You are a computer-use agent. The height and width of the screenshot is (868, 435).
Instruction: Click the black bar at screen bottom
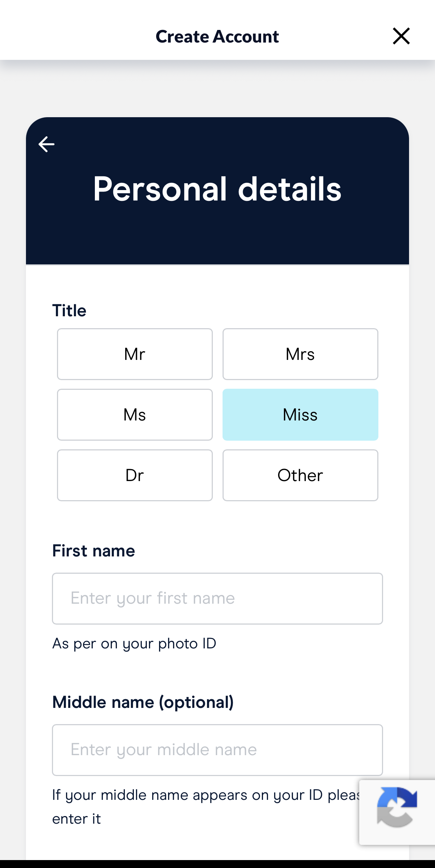click(x=217, y=864)
